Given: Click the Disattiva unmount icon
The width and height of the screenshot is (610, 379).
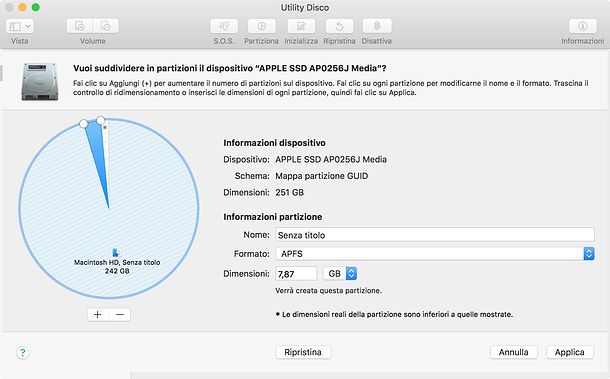Looking at the screenshot, I should (x=377, y=26).
